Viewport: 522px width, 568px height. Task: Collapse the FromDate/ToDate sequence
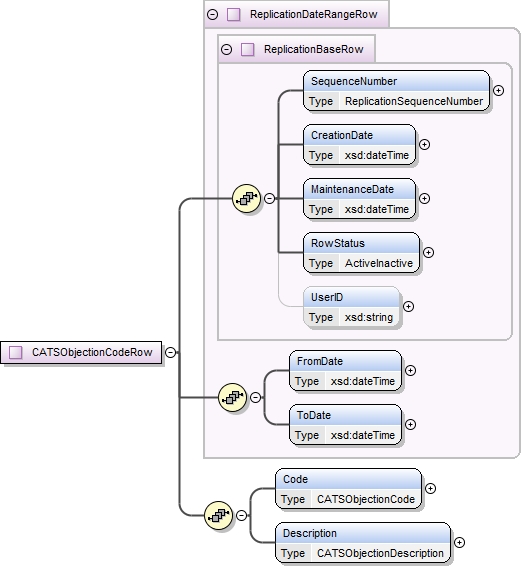(x=255, y=397)
